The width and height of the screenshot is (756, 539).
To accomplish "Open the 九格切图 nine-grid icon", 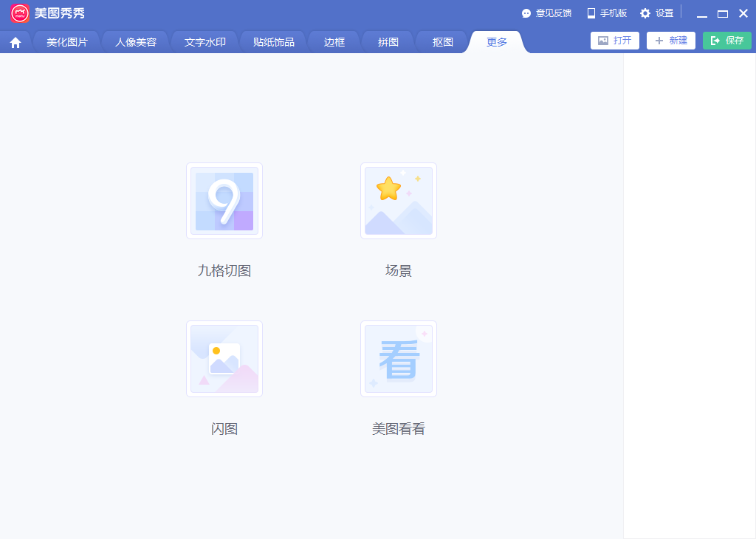I will pyautogui.click(x=224, y=201).
